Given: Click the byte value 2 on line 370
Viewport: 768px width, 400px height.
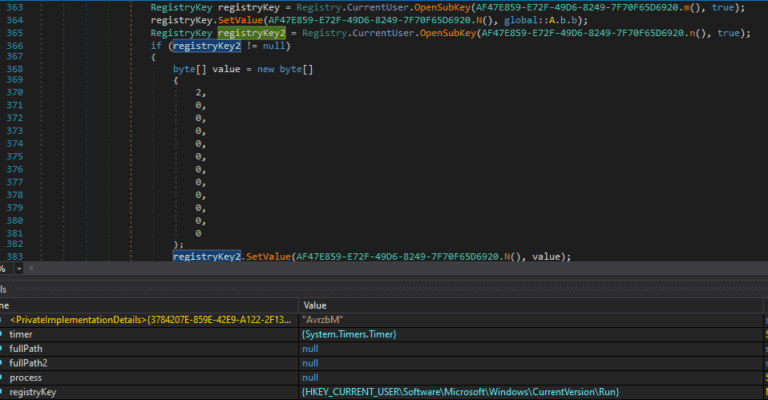Looking at the screenshot, I should (198, 92).
